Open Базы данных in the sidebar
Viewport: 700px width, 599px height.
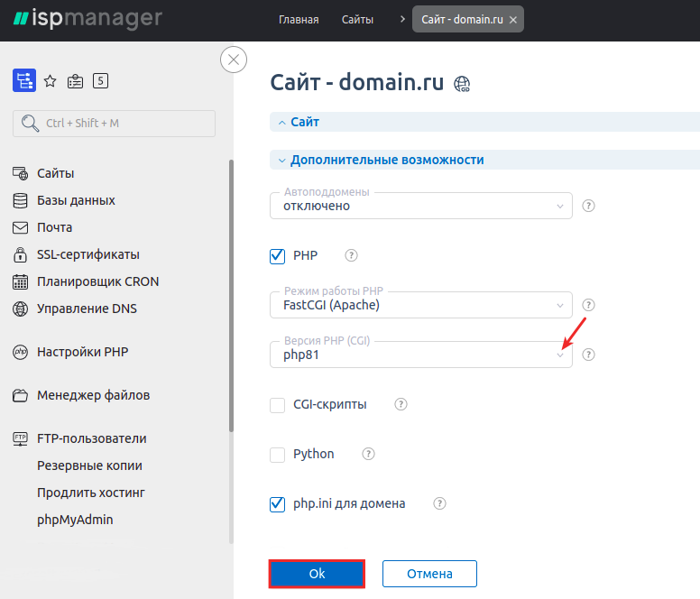point(76,200)
